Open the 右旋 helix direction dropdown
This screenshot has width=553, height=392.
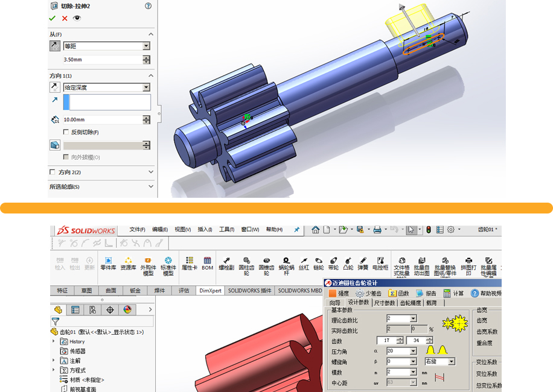click(x=452, y=362)
